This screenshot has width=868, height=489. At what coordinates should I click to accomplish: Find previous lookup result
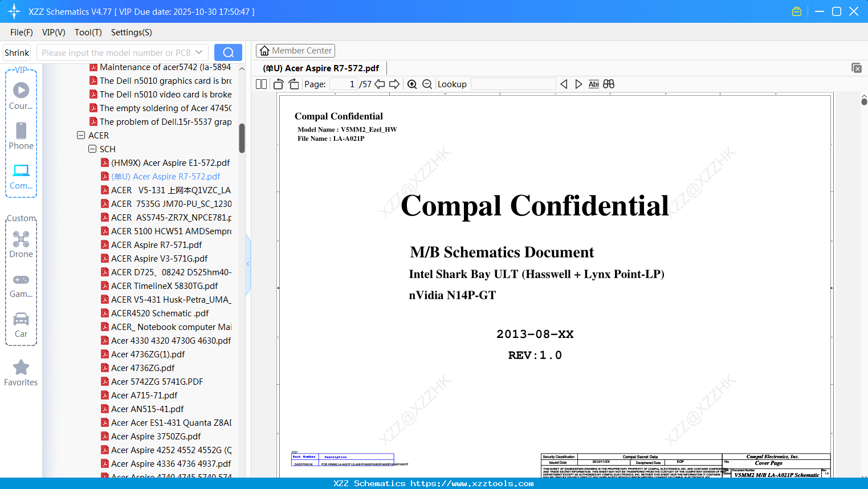pyautogui.click(x=564, y=84)
